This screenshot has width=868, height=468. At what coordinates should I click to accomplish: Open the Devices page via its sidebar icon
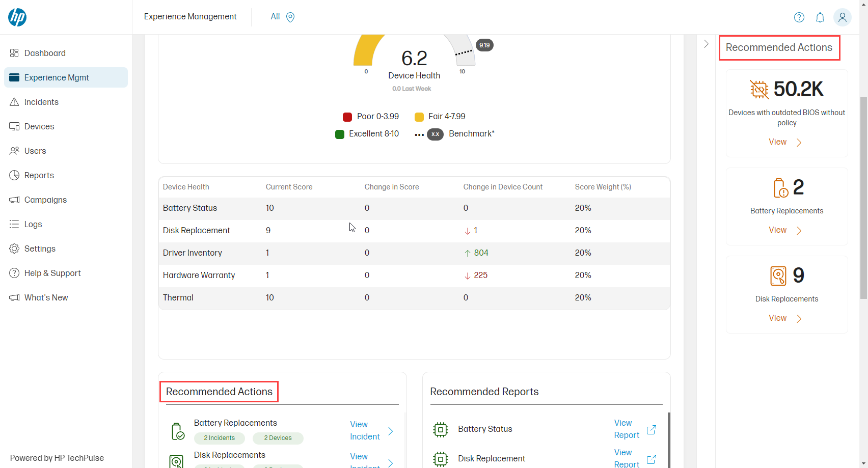[x=15, y=126]
